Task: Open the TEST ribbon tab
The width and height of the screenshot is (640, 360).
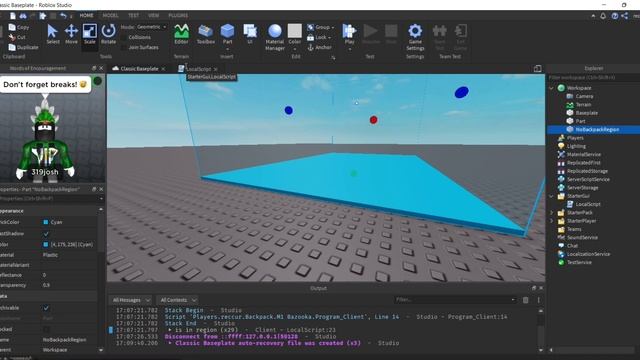Action: [x=133, y=16]
